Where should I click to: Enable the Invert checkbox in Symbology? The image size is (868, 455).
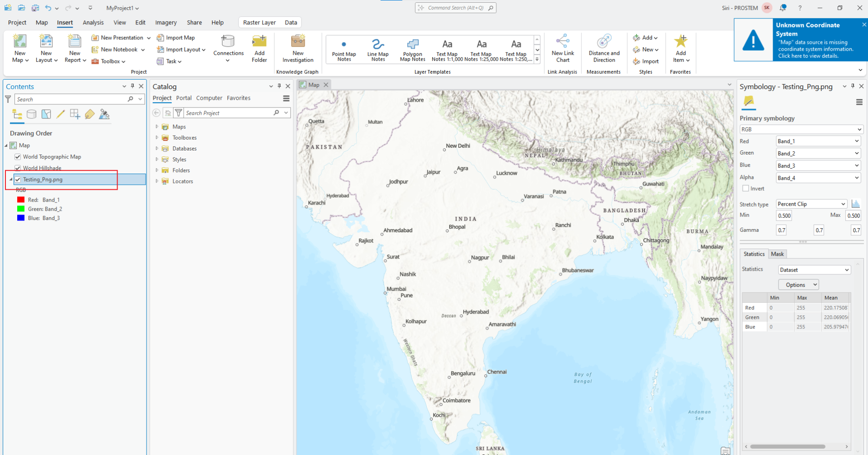click(x=745, y=188)
